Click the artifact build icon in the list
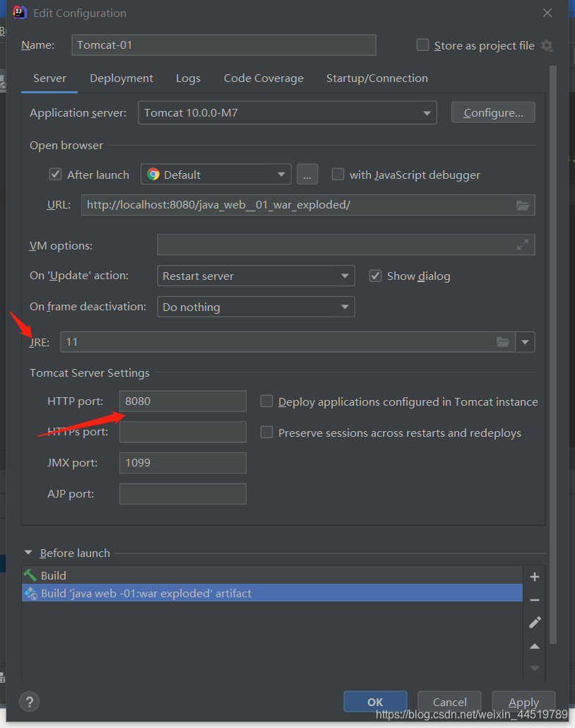 30,594
